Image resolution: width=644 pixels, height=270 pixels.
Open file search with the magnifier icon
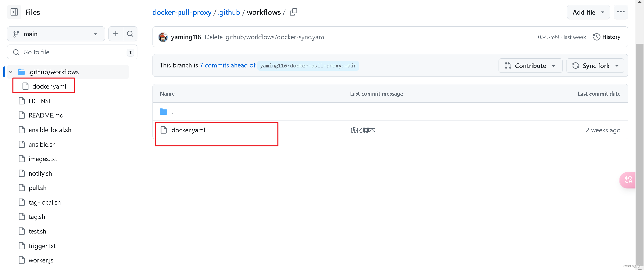(x=130, y=34)
